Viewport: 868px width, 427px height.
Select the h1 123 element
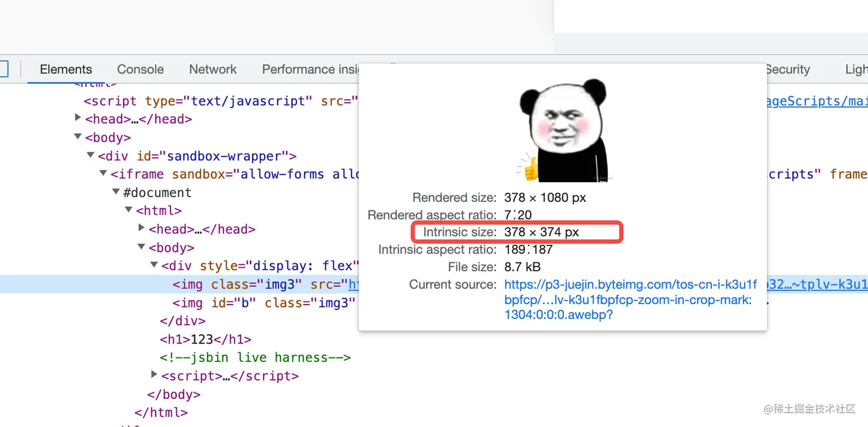[x=206, y=339]
